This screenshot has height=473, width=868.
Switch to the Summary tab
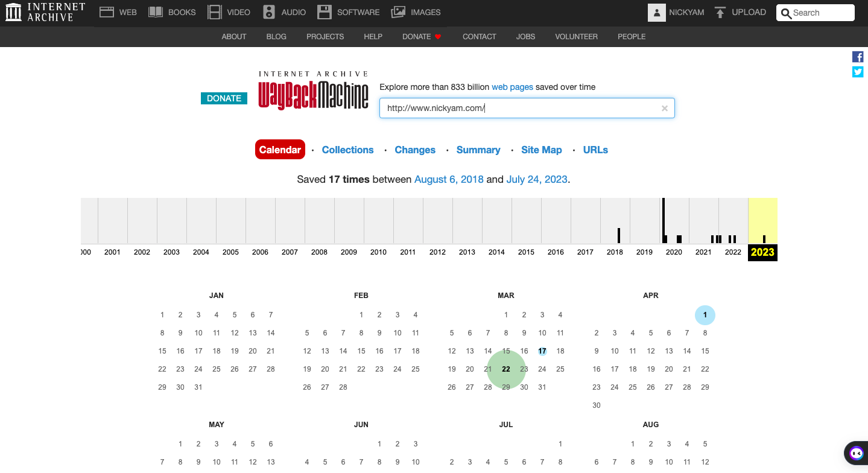click(x=478, y=150)
